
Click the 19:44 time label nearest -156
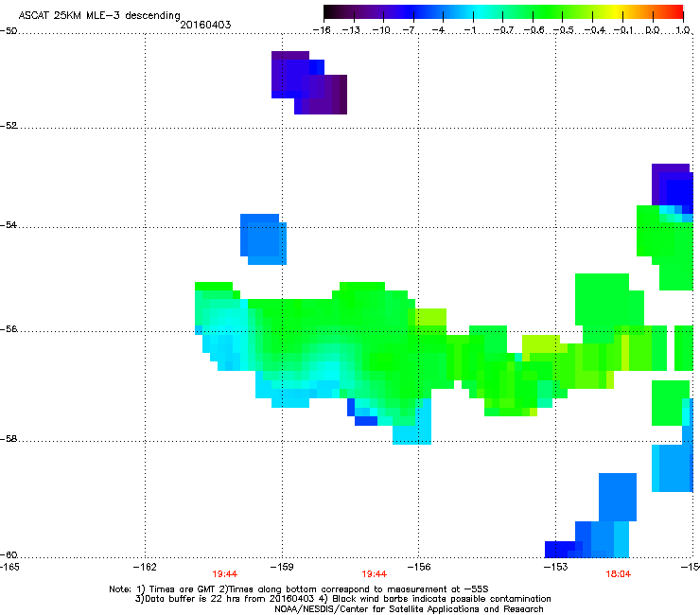tap(374, 574)
